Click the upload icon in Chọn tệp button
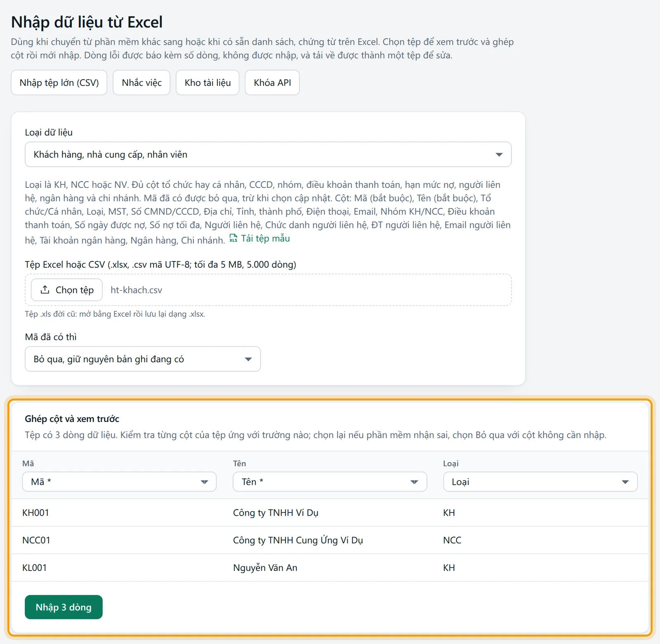The height and width of the screenshot is (644, 660). pos(45,290)
